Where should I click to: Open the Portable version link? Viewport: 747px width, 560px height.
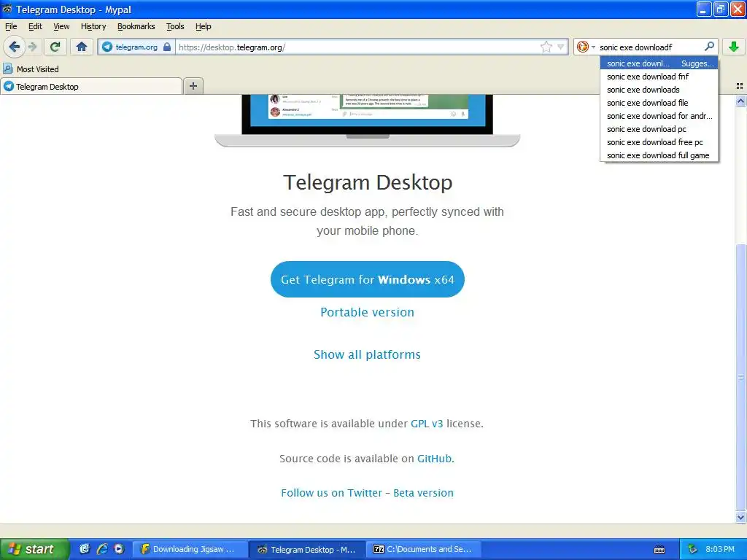[368, 312]
